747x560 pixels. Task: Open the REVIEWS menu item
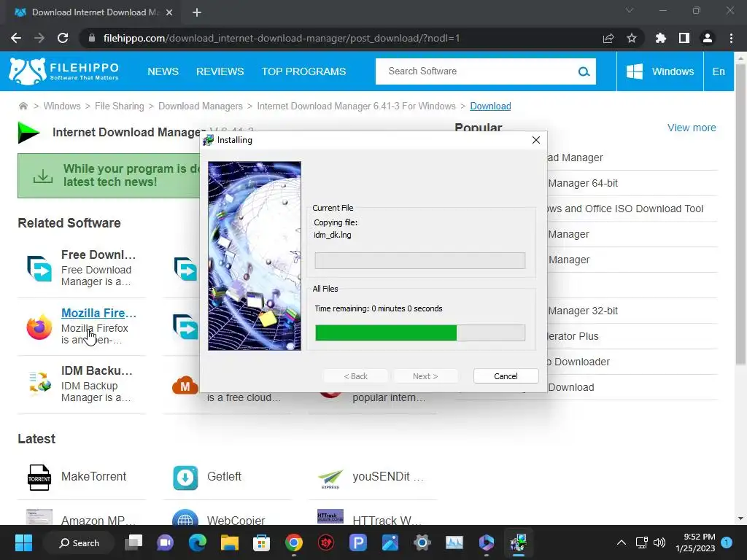pyautogui.click(x=220, y=71)
